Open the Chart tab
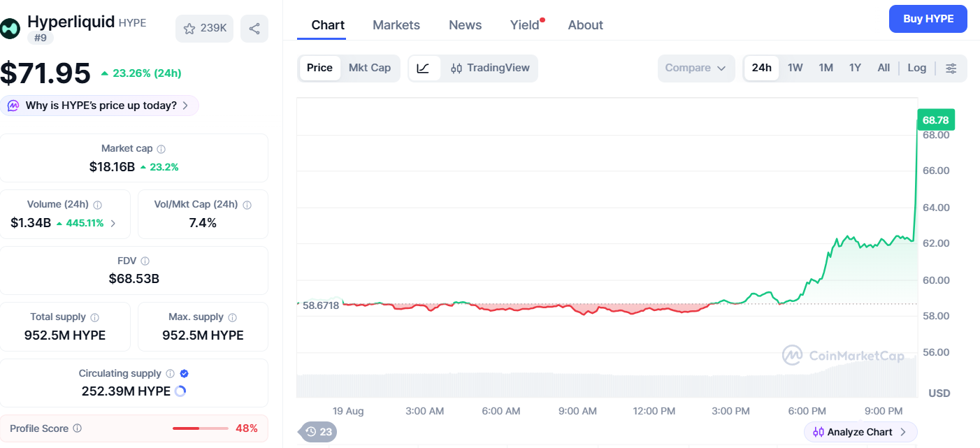Viewport: 980px width, 448px height. tap(328, 25)
